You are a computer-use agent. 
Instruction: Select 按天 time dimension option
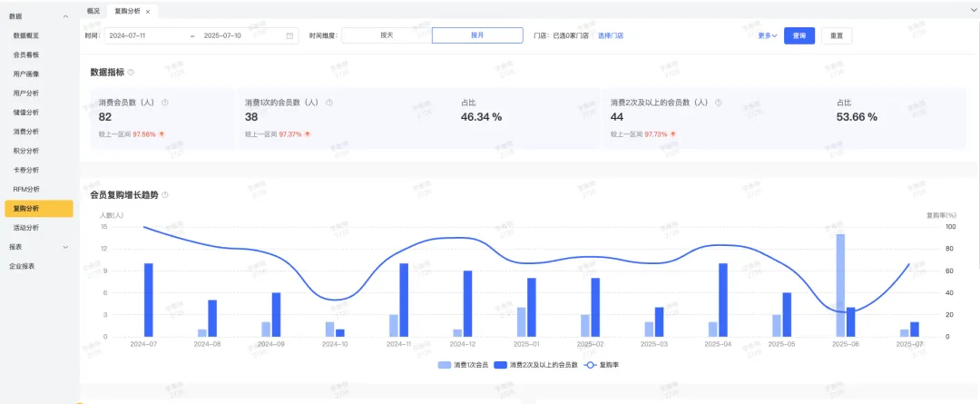pos(387,35)
